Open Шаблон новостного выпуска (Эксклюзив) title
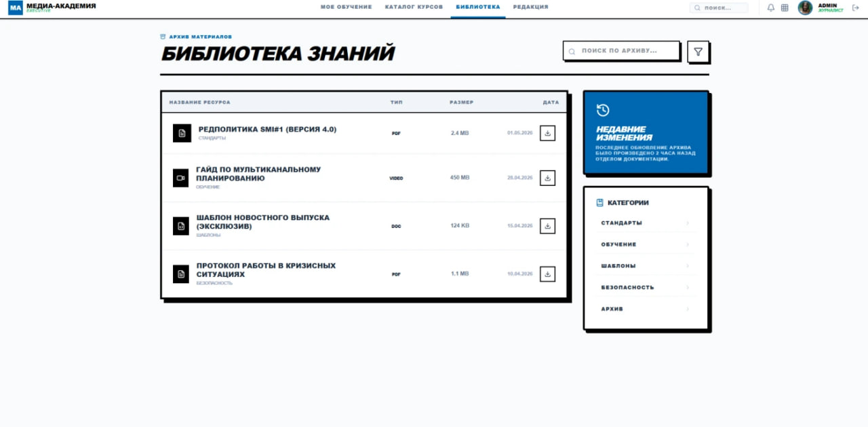The image size is (868, 427). (x=262, y=222)
